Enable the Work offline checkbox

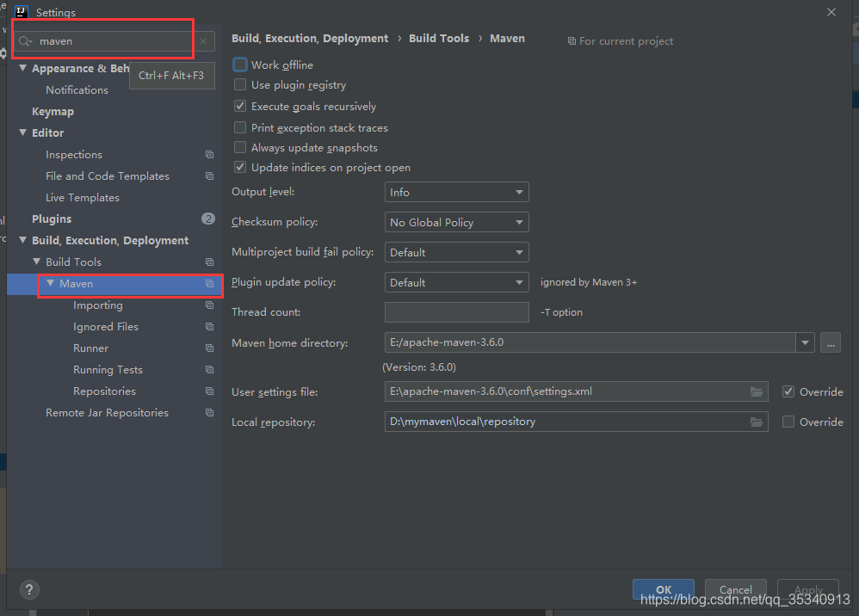click(x=240, y=65)
